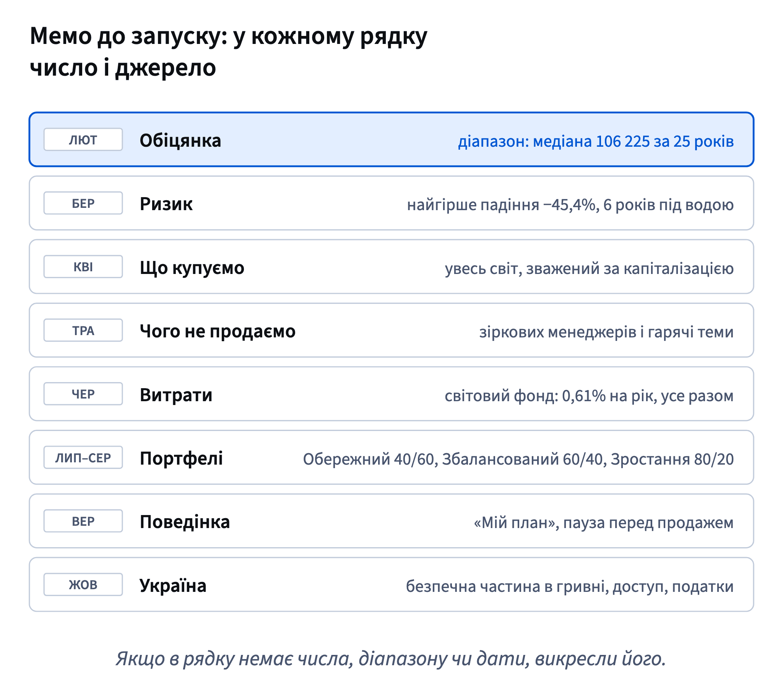Select the Що купуємо row title
This screenshot has height=700, width=783.
[x=192, y=268]
